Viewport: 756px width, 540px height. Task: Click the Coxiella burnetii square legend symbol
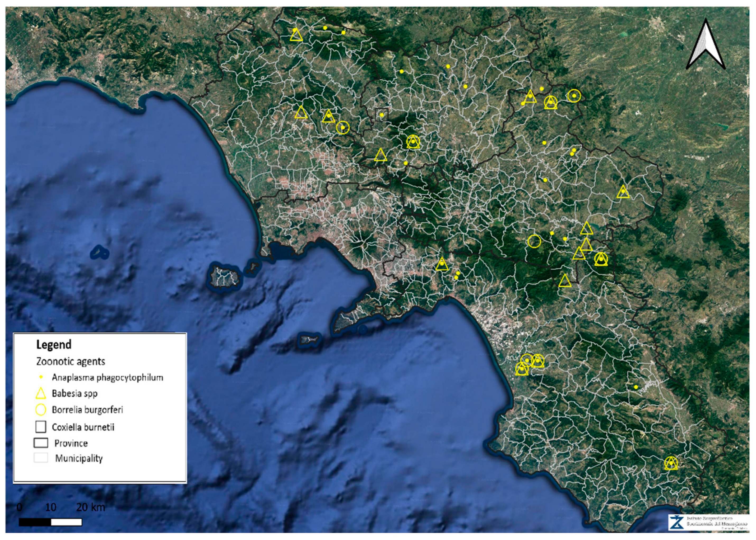pyautogui.click(x=40, y=427)
